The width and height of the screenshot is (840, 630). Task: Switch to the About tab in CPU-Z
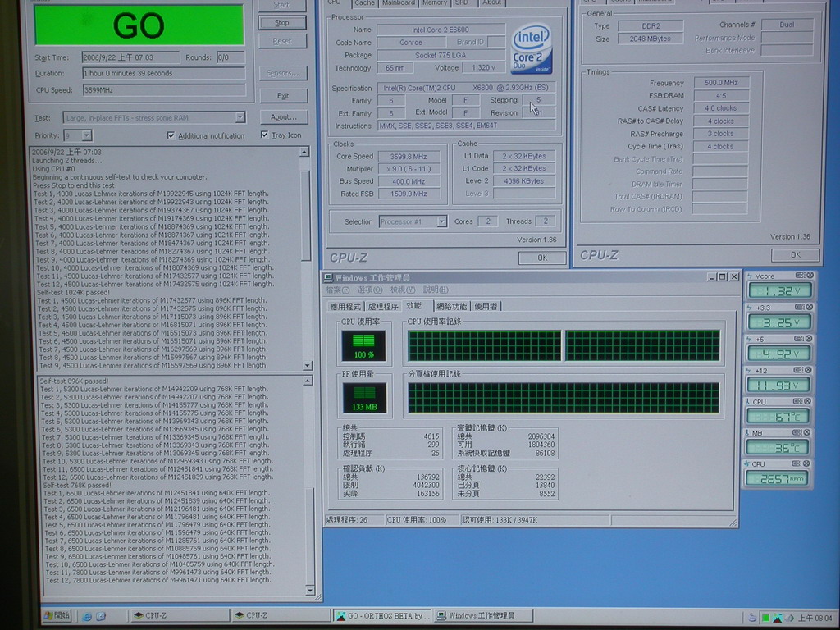(x=492, y=3)
